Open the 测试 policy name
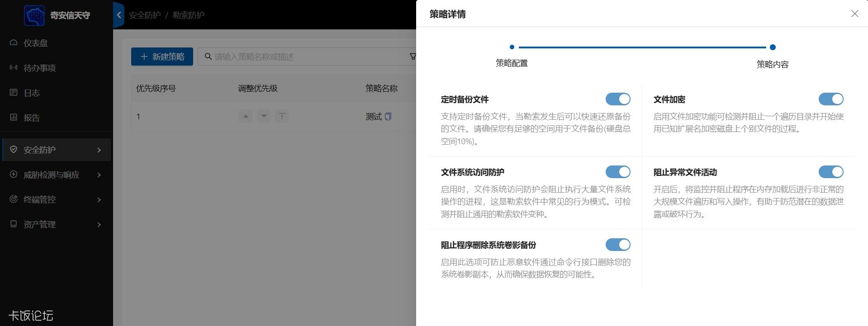 pos(374,116)
